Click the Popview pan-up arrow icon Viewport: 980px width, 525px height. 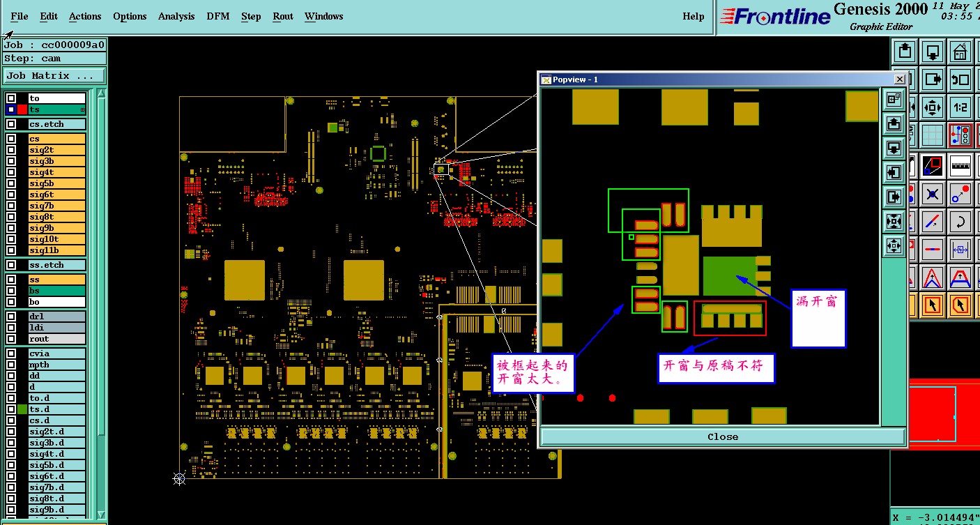(894, 125)
